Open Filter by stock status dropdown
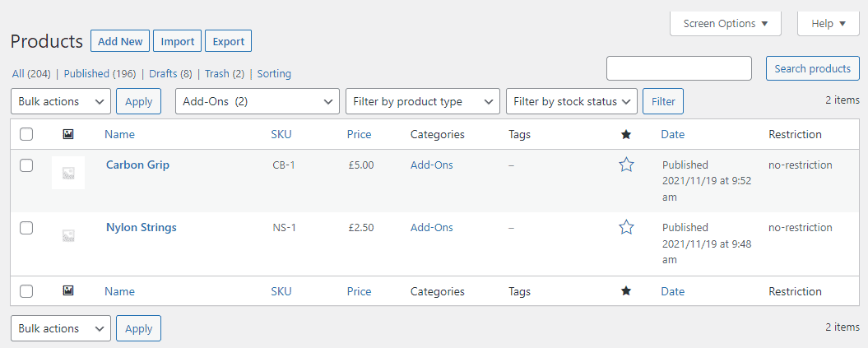This screenshot has width=868, height=348. [571, 101]
